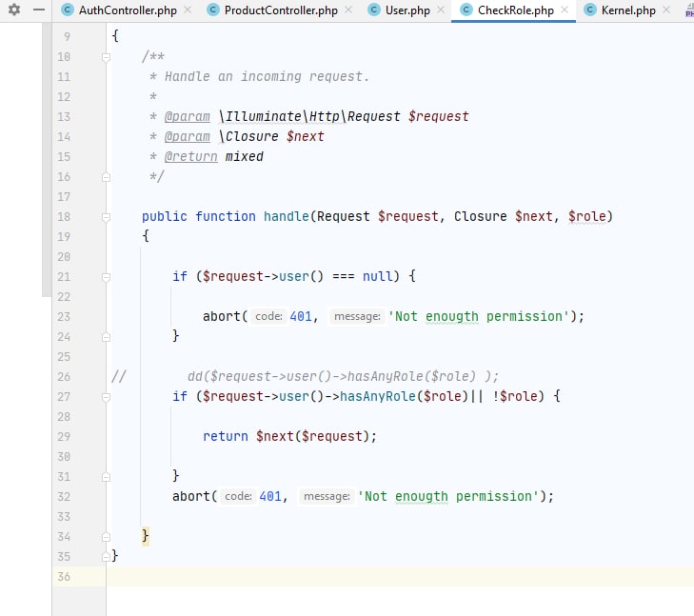Image resolution: width=694 pixels, height=616 pixels.
Task: Click line number 18 in the gutter
Action: coord(64,216)
